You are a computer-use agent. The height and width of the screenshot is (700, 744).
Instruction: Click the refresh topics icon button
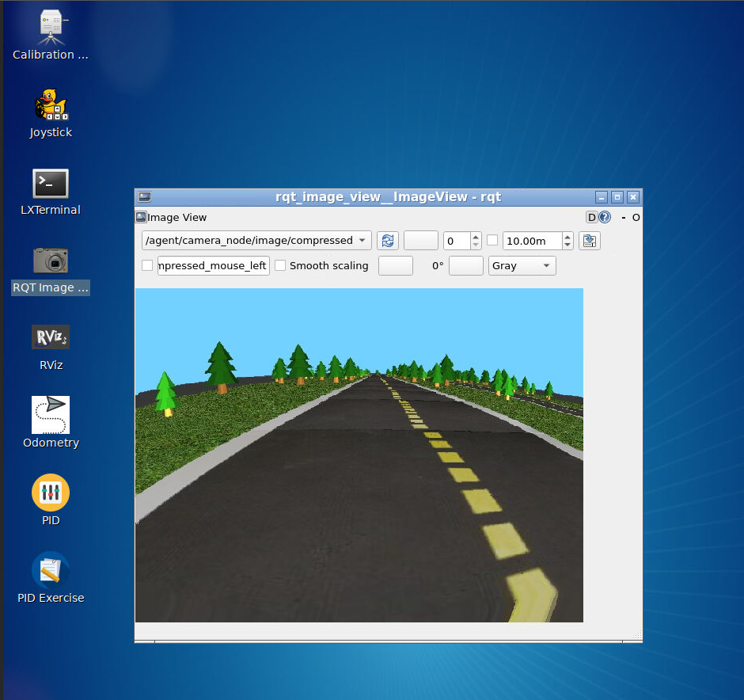pos(388,241)
